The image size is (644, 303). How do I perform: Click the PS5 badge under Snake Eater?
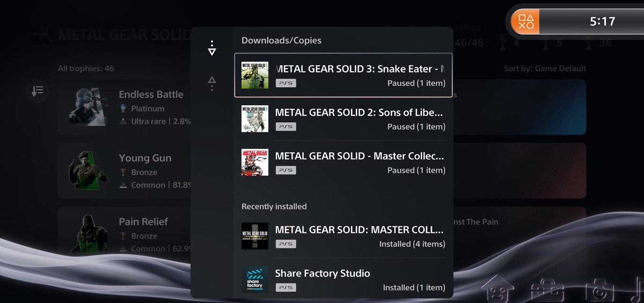[286, 83]
